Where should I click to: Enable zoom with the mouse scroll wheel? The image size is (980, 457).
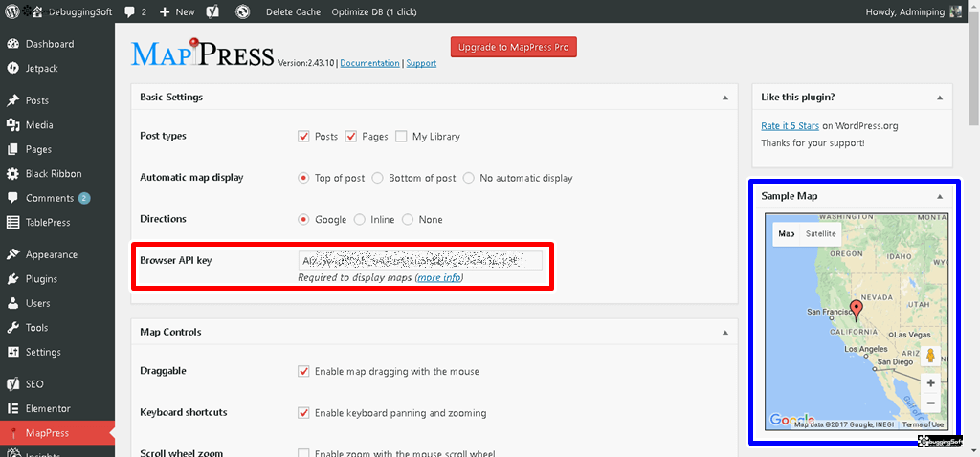coord(303,454)
